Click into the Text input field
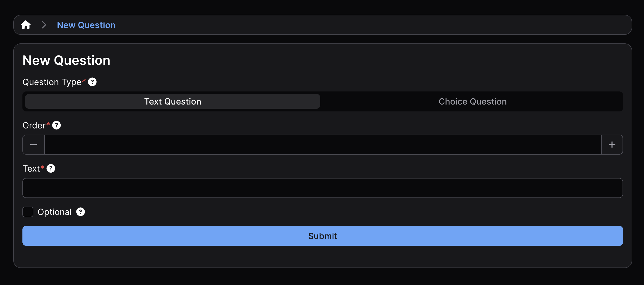This screenshot has width=644, height=285. click(322, 188)
